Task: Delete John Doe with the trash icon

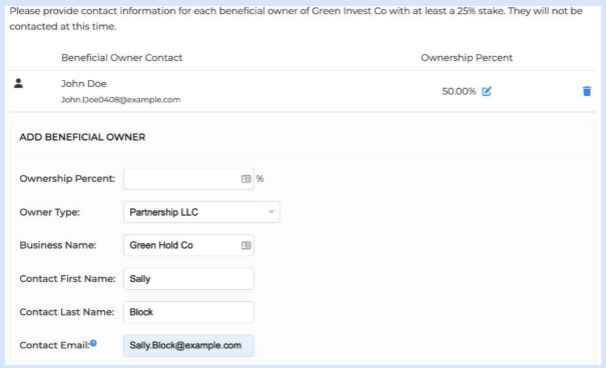Action: click(x=587, y=91)
